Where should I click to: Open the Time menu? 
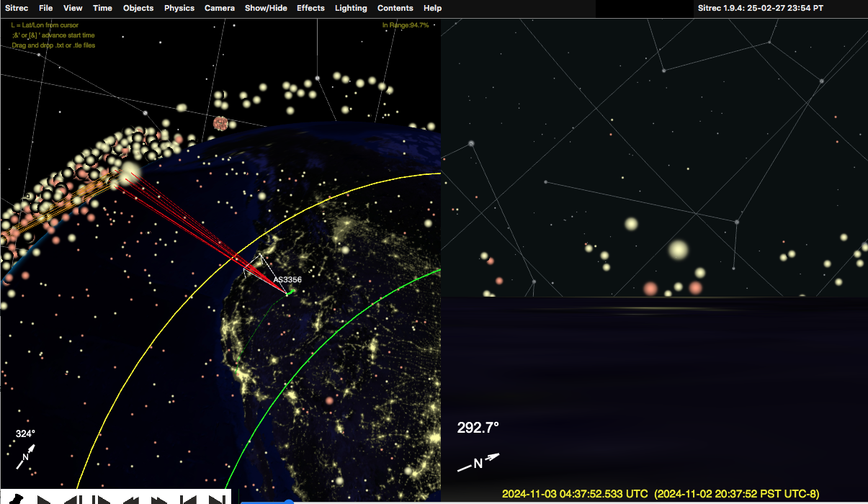pos(103,8)
